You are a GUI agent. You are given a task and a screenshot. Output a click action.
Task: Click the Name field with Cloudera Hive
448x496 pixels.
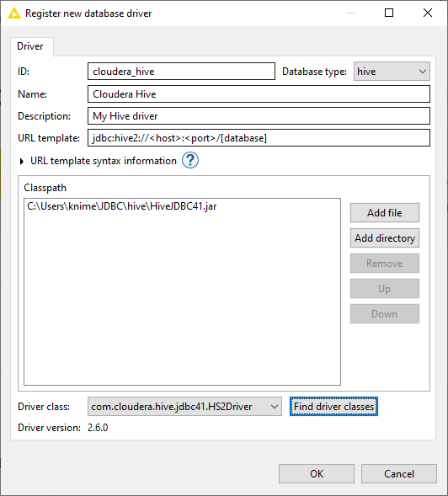coord(259,94)
